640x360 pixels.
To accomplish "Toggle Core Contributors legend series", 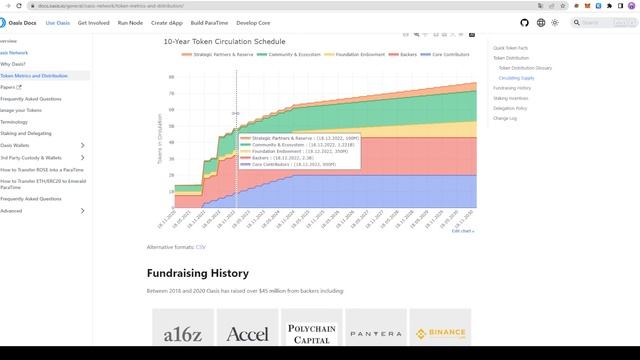I will click(445, 54).
